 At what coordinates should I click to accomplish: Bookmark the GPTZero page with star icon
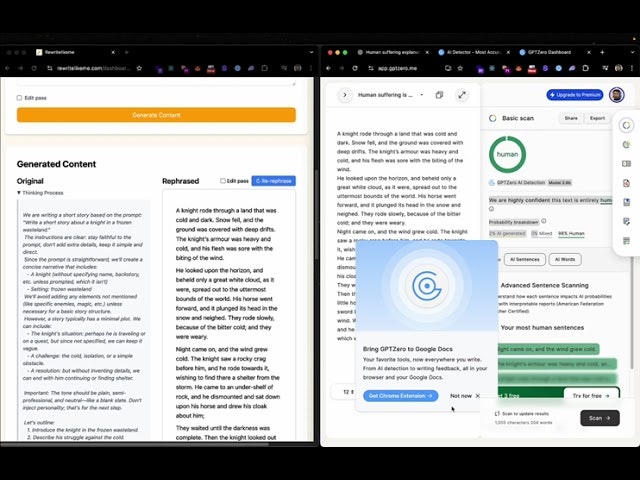tap(460, 68)
